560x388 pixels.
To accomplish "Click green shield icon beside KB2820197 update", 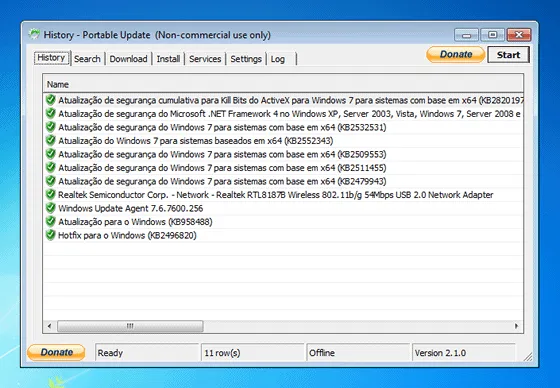I will point(51,100).
